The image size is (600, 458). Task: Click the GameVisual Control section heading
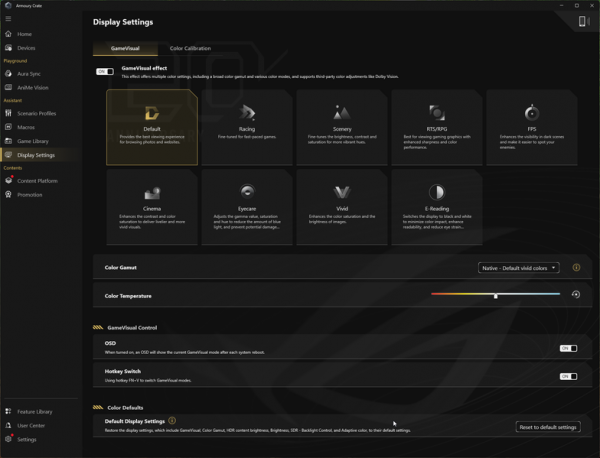[132, 328]
